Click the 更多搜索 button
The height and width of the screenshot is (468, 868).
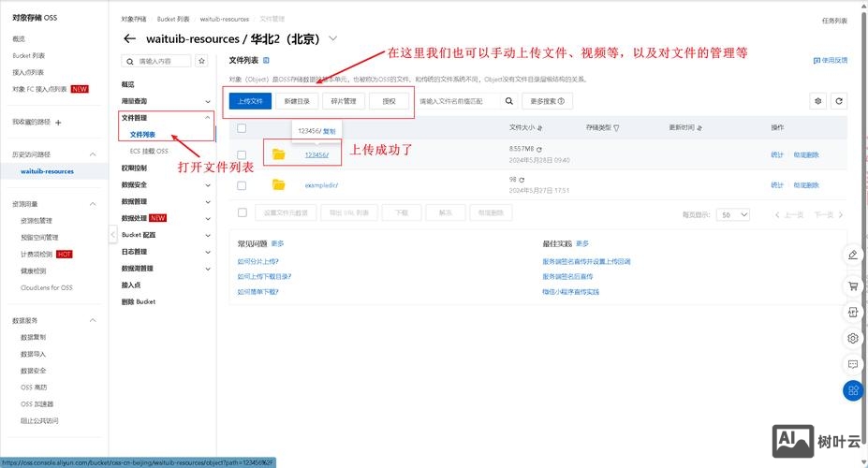(x=547, y=101)
